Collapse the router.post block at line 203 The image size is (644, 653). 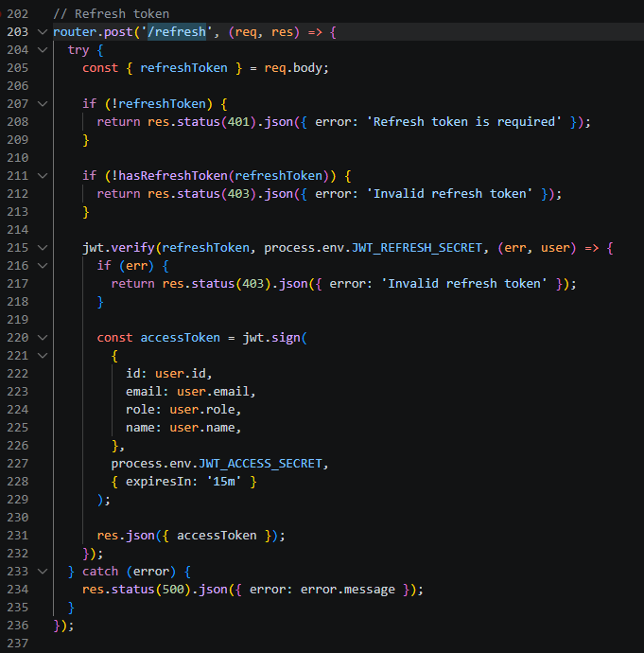42,32
